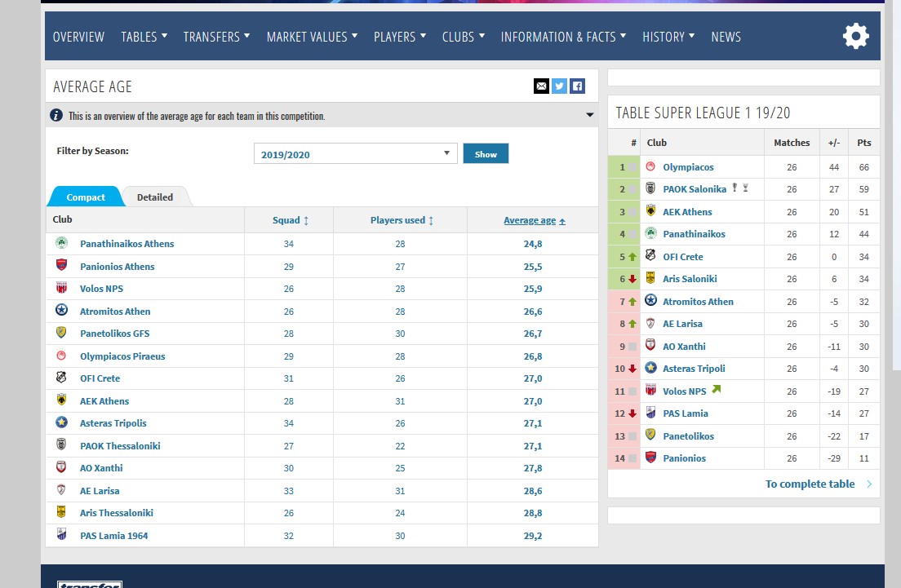
Task: Click PAOK Salonika crest in league table
Action: (x=650, y=188)
